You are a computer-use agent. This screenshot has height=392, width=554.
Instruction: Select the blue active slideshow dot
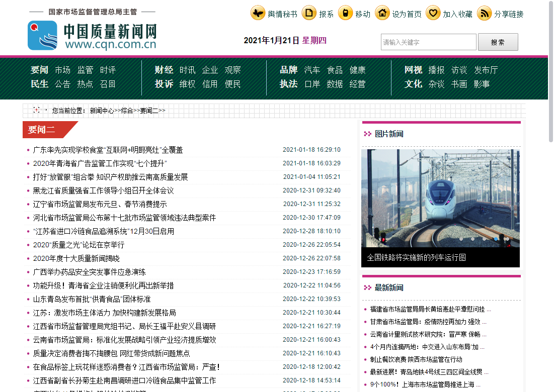point(496,239)
